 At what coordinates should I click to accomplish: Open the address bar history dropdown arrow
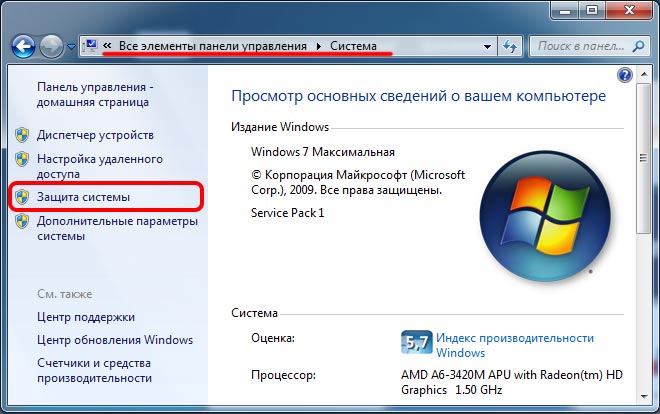[x=487, y=46]
